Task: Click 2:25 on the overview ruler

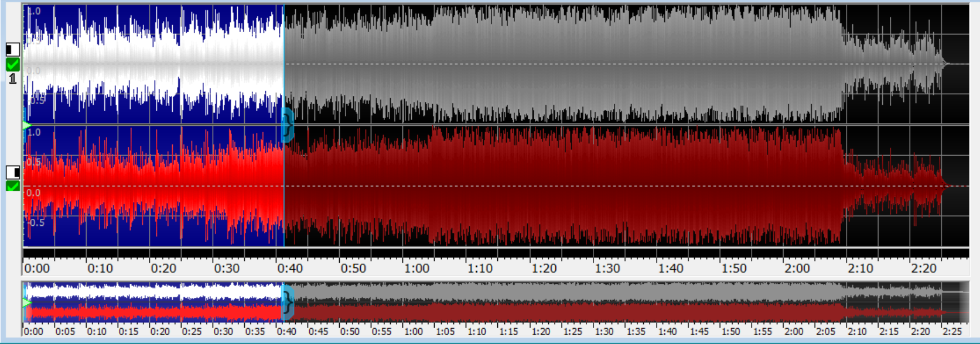Action: tap(951, 332)
